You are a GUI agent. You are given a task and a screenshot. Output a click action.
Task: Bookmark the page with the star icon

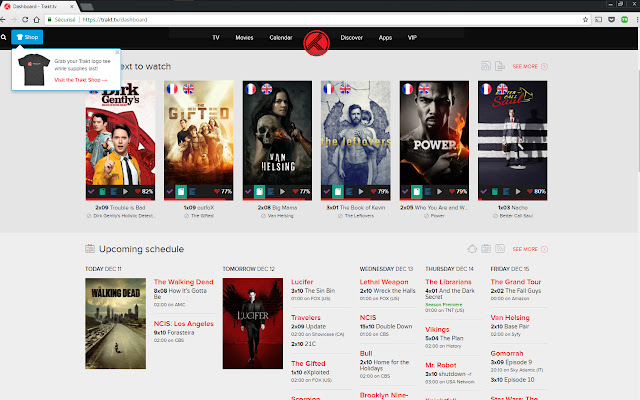tap(585, 20)
